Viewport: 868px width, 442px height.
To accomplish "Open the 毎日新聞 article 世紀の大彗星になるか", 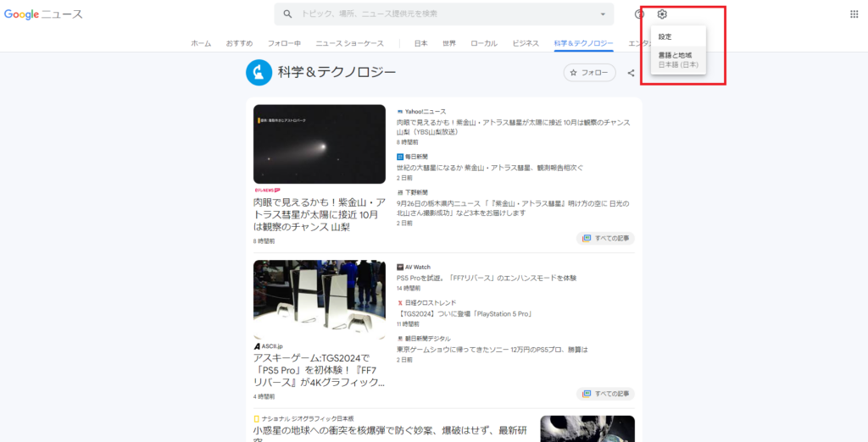I will [490, 168].
